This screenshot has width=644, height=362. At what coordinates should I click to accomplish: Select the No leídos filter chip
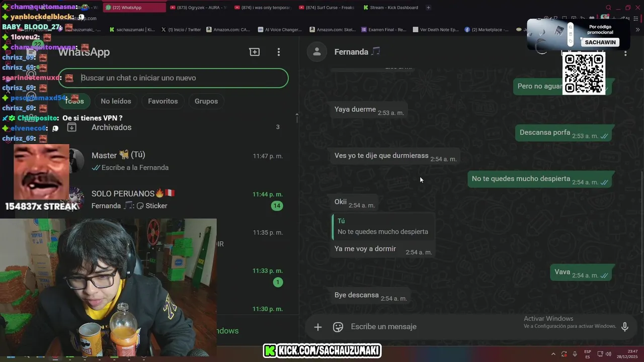pyautogui.click(x=116, y=101)
